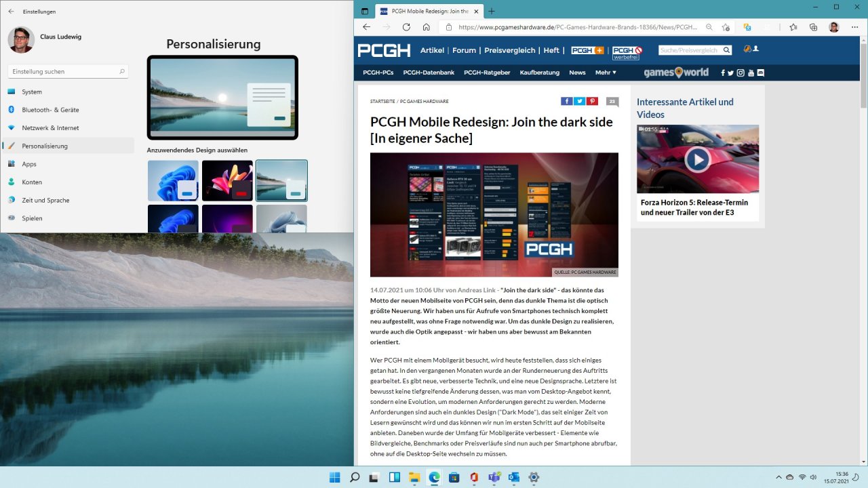Click the search field in Einstellungen
The image size is (868, 488).
click(68, 71)
